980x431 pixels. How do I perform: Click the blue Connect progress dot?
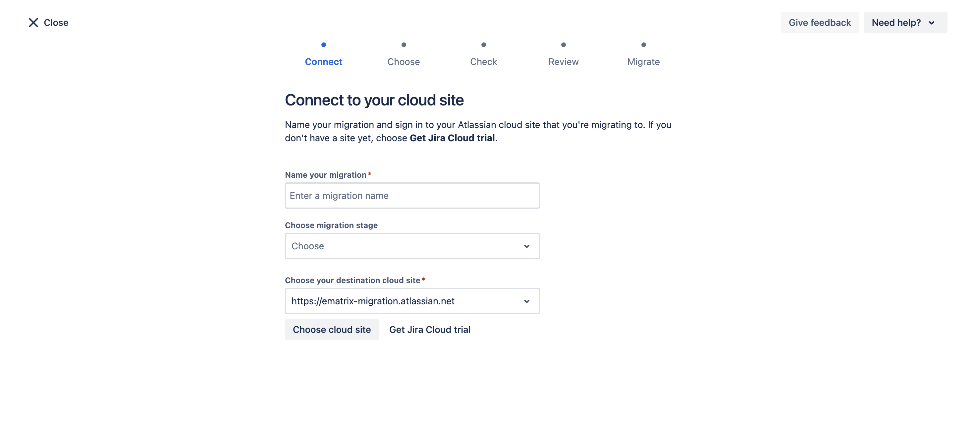323,44
